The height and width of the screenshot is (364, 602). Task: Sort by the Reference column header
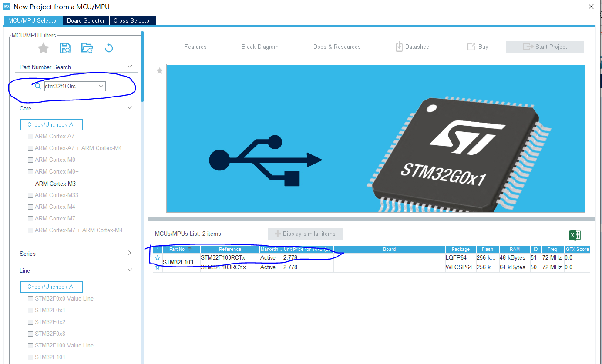230,249
